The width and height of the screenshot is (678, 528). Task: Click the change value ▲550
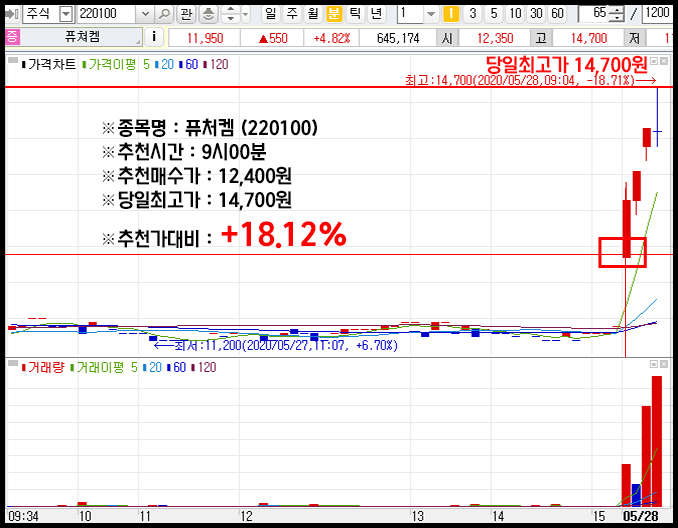tap(273, 38)
